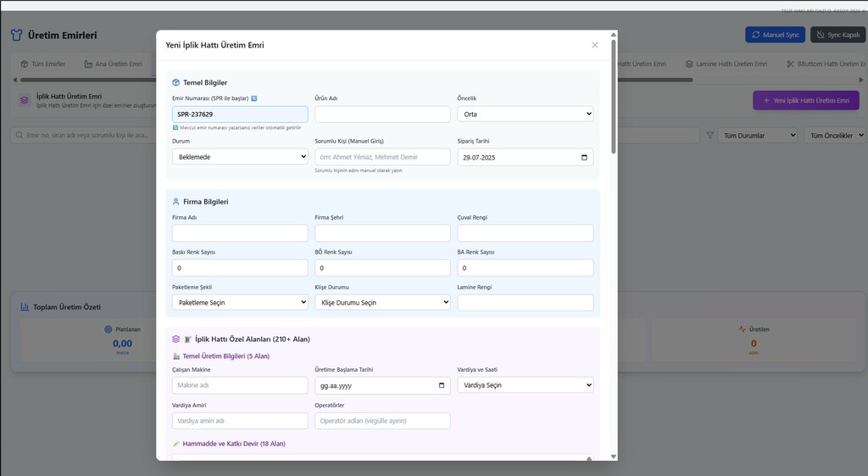Open the Öncelik dropdown showing Orta

(525, 114)
